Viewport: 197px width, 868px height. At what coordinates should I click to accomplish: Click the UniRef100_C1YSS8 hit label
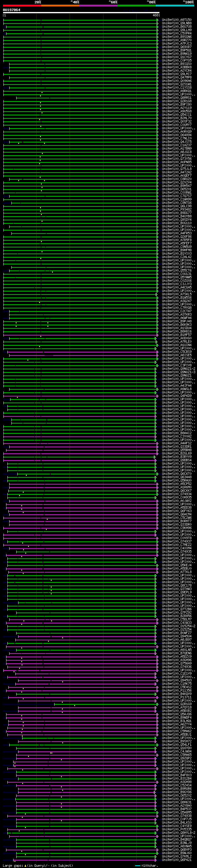click(177, 88)
